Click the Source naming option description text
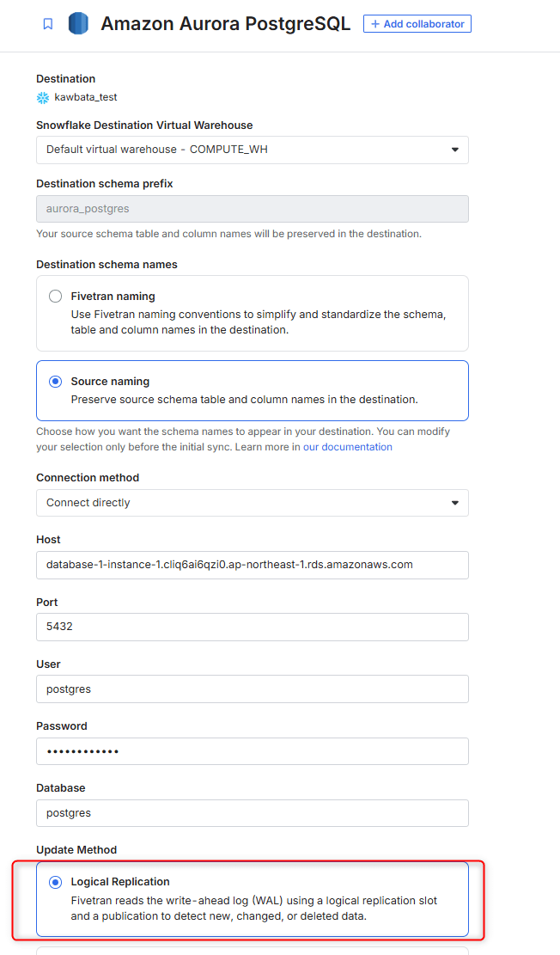Screen dimensions: 560x955 pyautogui.click(x=244, y=400)
